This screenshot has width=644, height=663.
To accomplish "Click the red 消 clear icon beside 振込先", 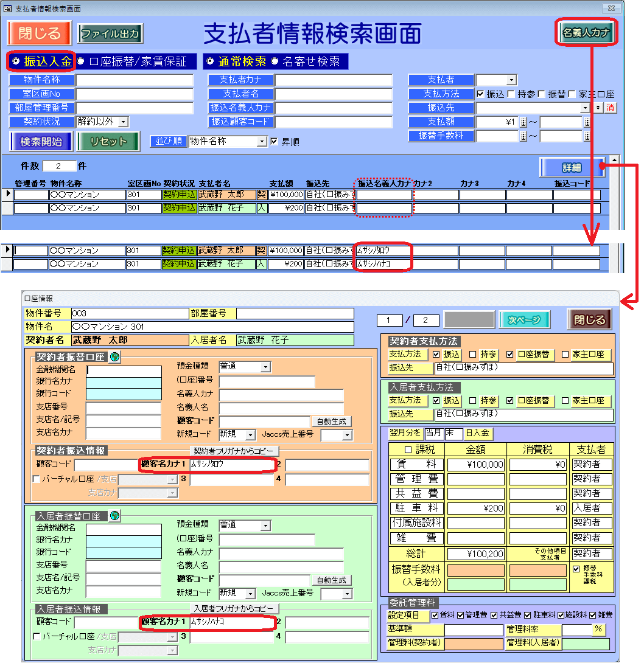I will click(x=609, y=108).
